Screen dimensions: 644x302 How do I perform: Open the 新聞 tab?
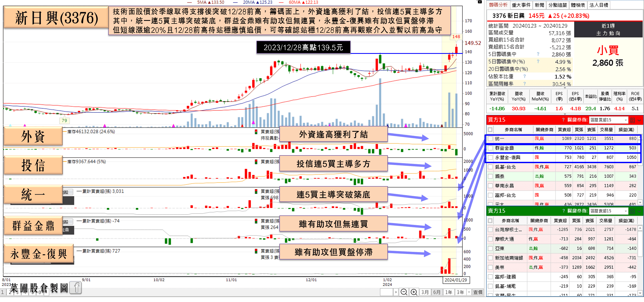pos(539,5)
